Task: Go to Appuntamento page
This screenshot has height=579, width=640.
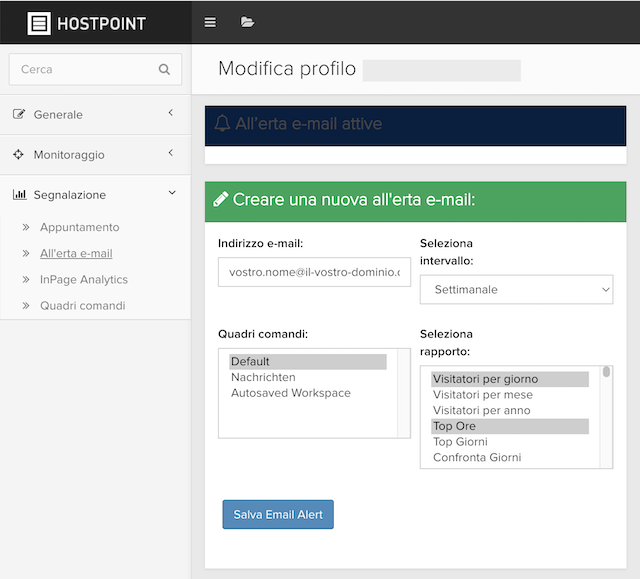Action: 80,227
